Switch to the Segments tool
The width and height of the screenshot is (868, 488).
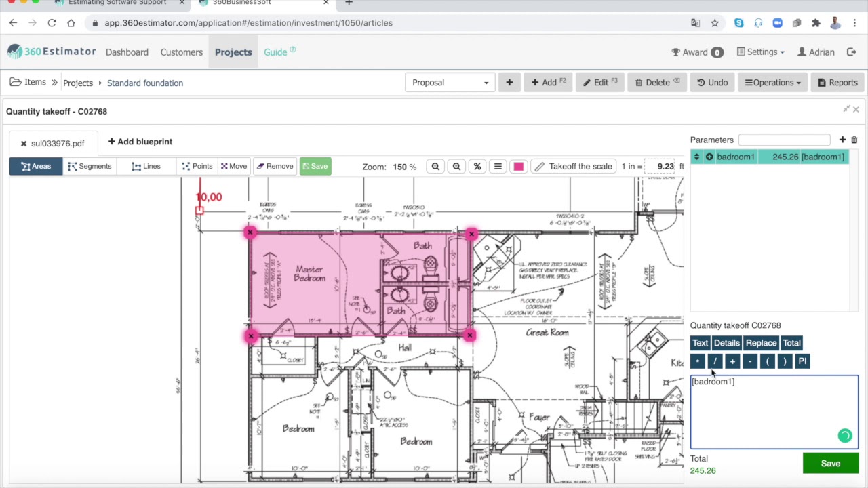90,166
